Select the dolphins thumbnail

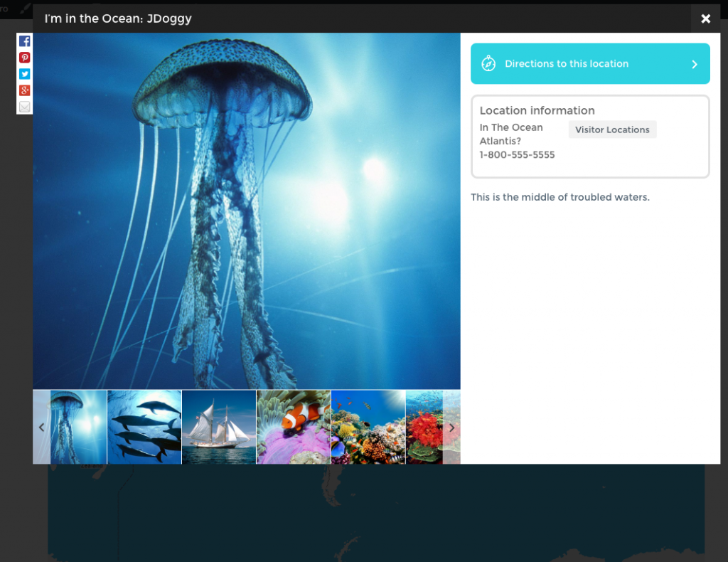144,427
